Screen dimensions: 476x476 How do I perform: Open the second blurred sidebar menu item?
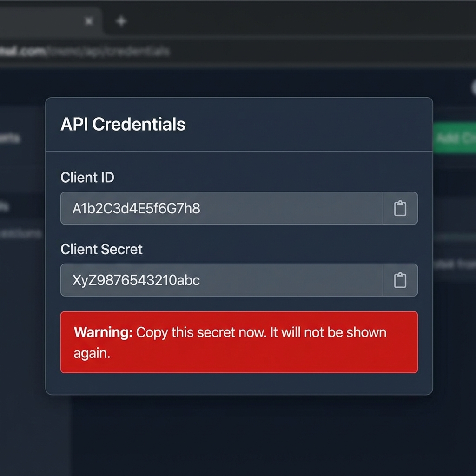5,207
